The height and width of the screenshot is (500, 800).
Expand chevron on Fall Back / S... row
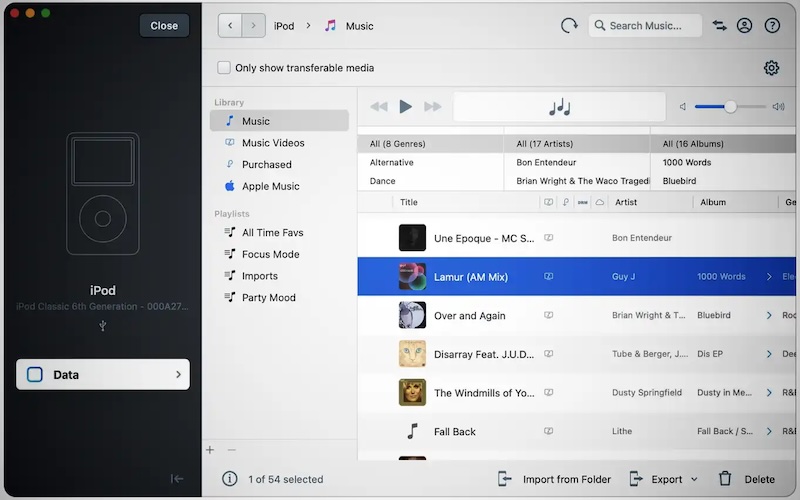[x=769, y=431]
